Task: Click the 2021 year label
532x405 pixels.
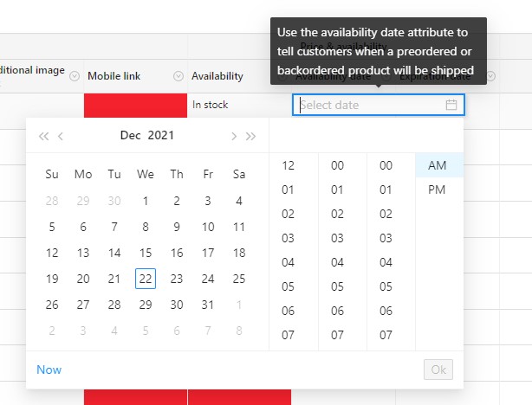Action: click(x=160, y=135)
